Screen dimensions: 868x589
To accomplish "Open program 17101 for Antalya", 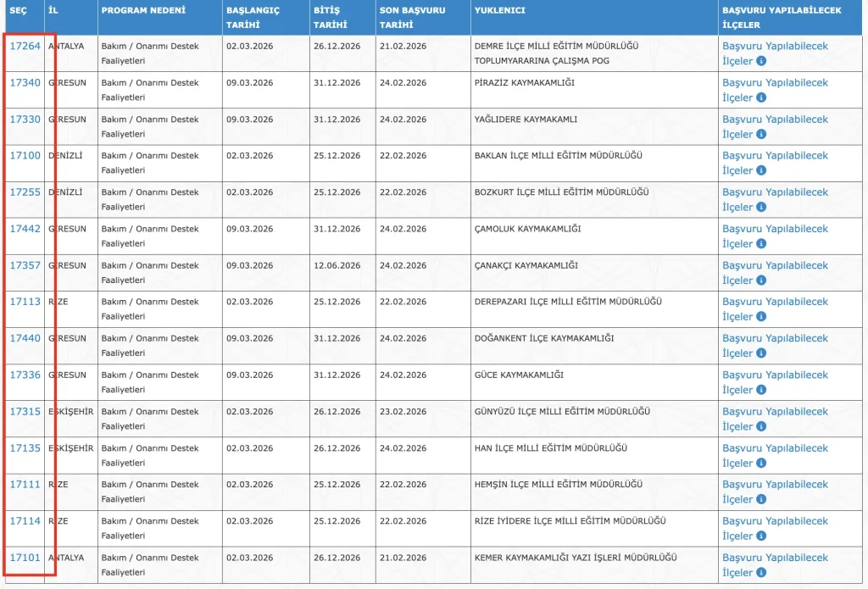I will coord(25,558).
